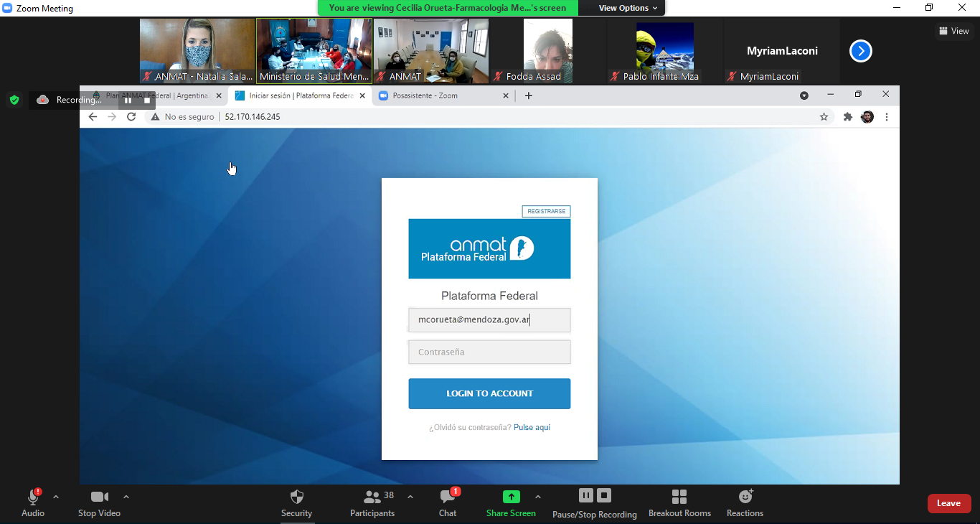Close the Posasistente - Zoom tab
This screenshot has width=980, height=524.
(506, 95)
